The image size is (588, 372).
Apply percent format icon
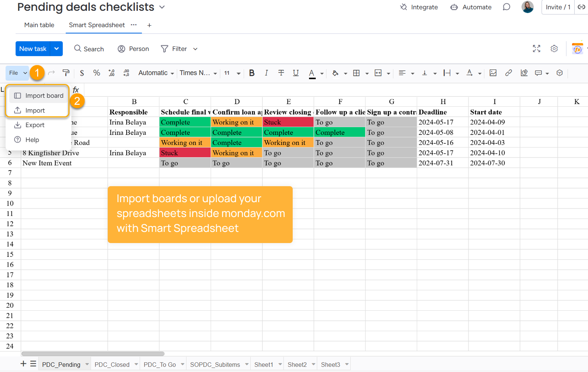point(97,73)
